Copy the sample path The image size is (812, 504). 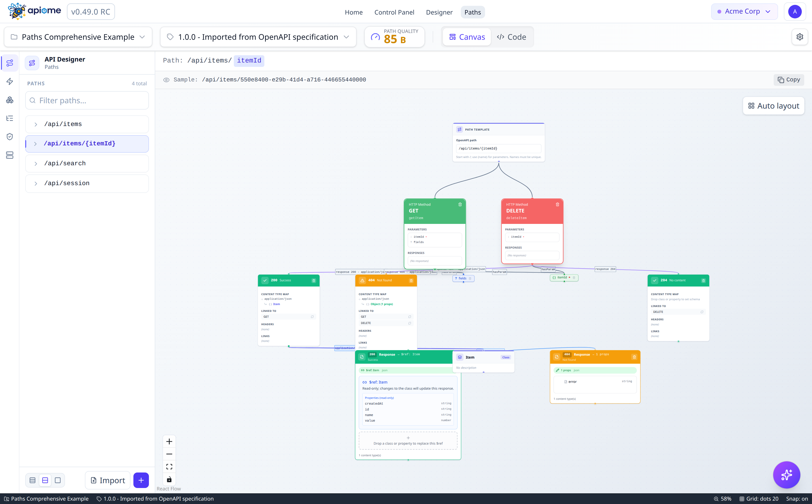[x=789, y=80]
